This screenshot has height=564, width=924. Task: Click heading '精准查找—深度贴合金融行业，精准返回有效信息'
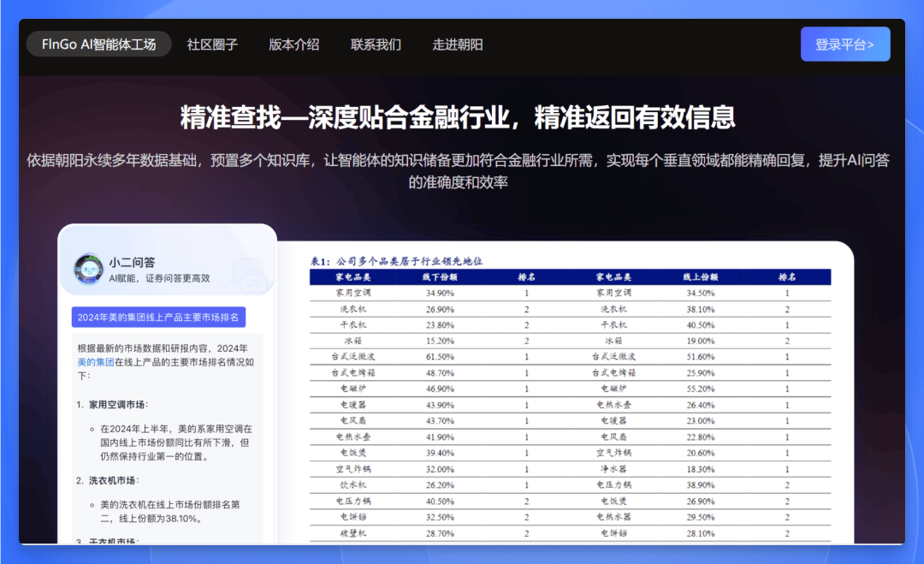coord(458,117)
